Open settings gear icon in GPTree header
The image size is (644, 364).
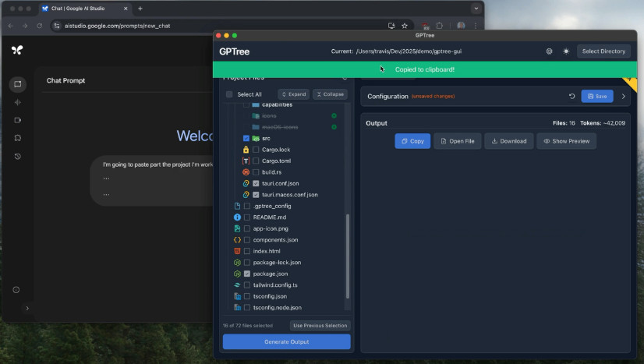click(549, 51)
